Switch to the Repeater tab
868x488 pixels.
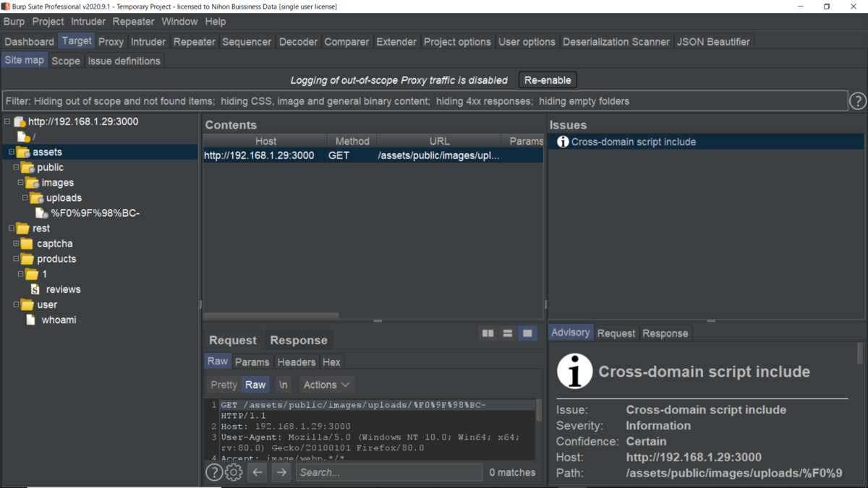[x=194, y=41]
